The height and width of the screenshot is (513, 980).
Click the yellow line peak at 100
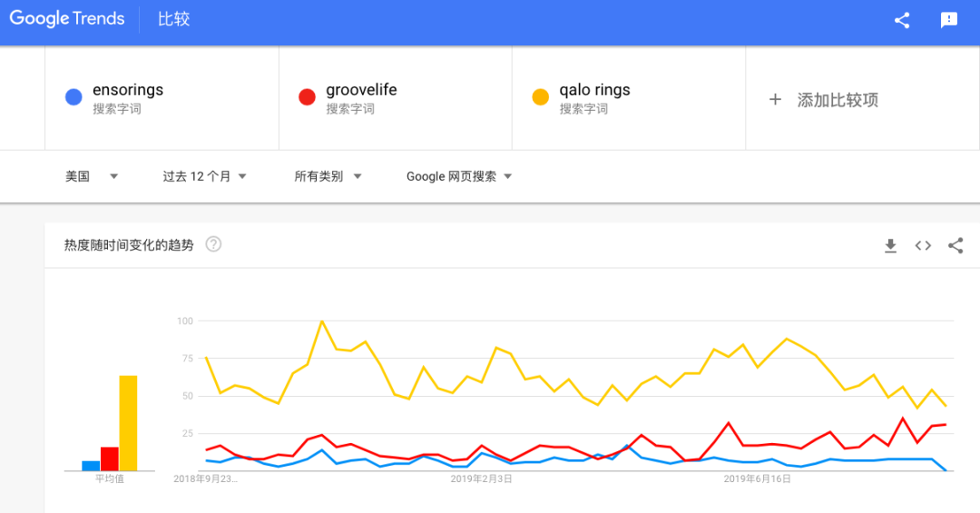pyautogui.click(x=322, y=321)
